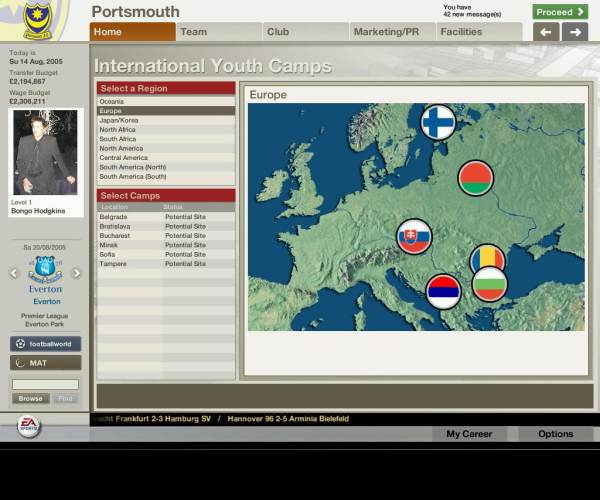This screenshot has width=600, height=500.
Task: Select the Oceania region
Action: pyautogui.click(x=166, y=101)
